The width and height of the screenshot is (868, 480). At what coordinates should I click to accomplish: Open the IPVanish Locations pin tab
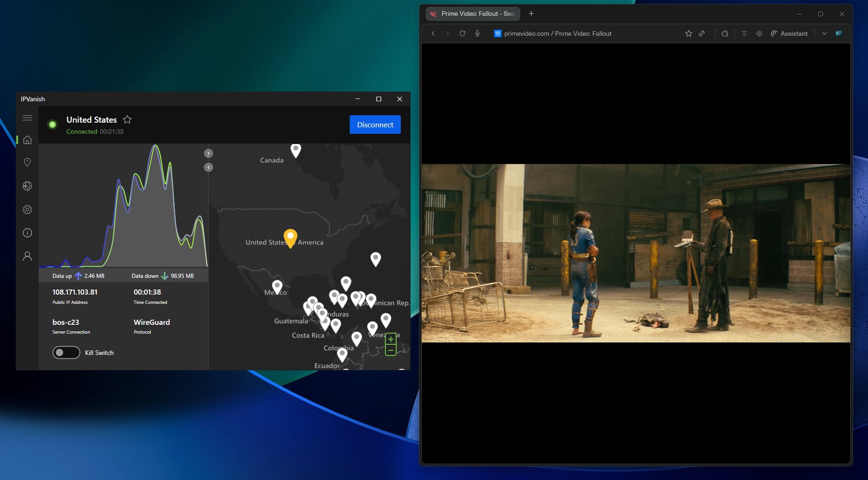point(27,162)
